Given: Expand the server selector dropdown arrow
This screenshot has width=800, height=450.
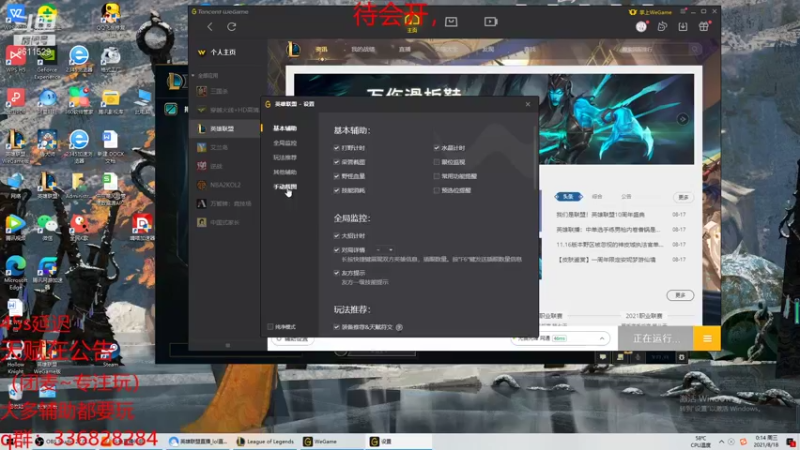Looking at the screenshot, I should tap(602, 338).
